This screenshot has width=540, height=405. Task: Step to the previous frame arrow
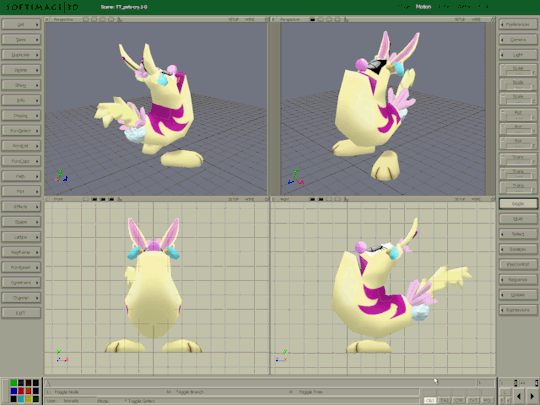519,396
